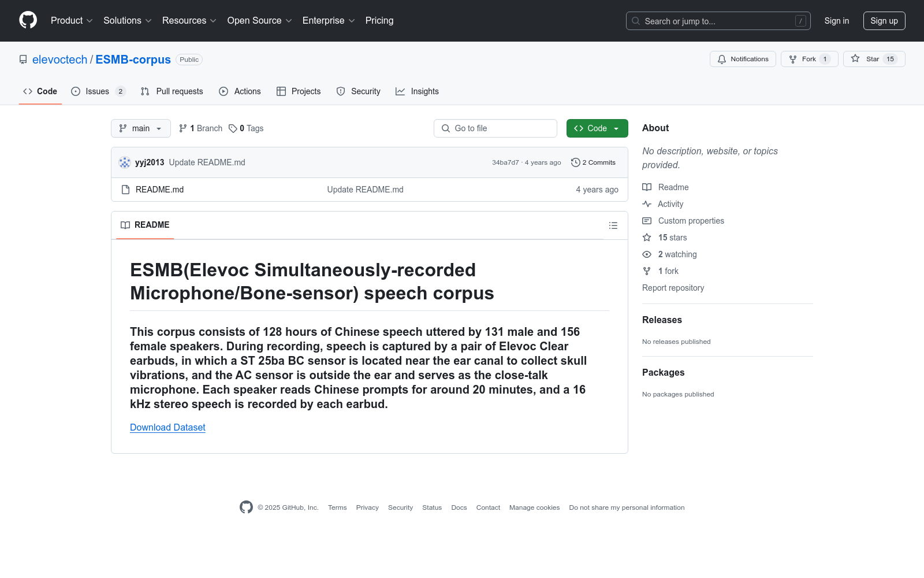Select the README tab
The height and width of the screenshot is (578, 924).
tap(145, 225)
